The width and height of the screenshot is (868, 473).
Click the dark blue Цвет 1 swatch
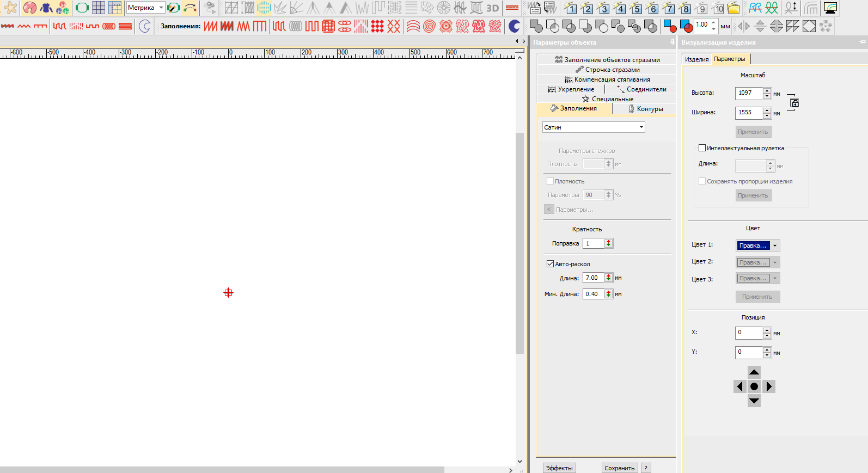coord(753,245)
